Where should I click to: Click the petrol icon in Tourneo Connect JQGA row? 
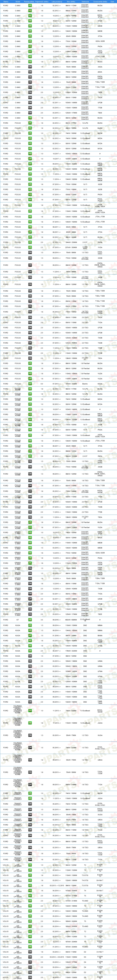pos(30,723)
